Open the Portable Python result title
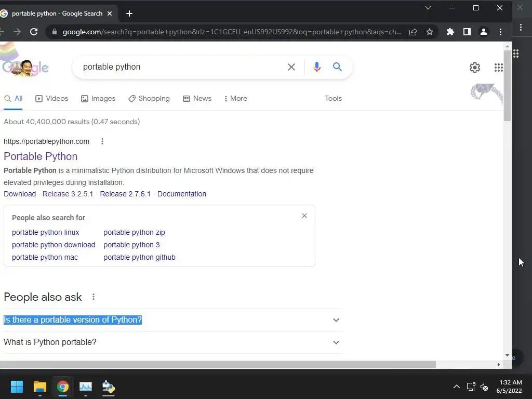The height and width of the screenshot is (399, 532). tap(41, 156)
